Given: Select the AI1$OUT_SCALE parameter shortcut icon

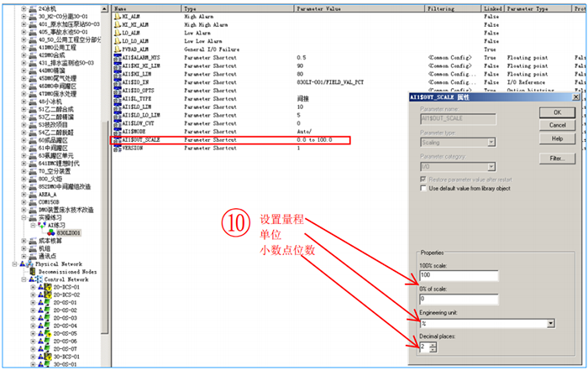Looking at the screenshot, I should coord(116,139).
